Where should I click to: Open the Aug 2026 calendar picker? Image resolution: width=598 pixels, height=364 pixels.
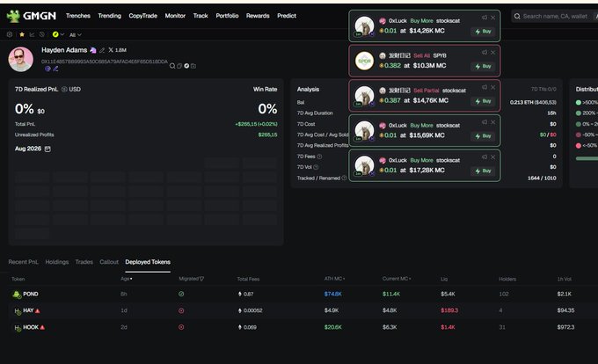pyautogui.click(x=47, y=149)
